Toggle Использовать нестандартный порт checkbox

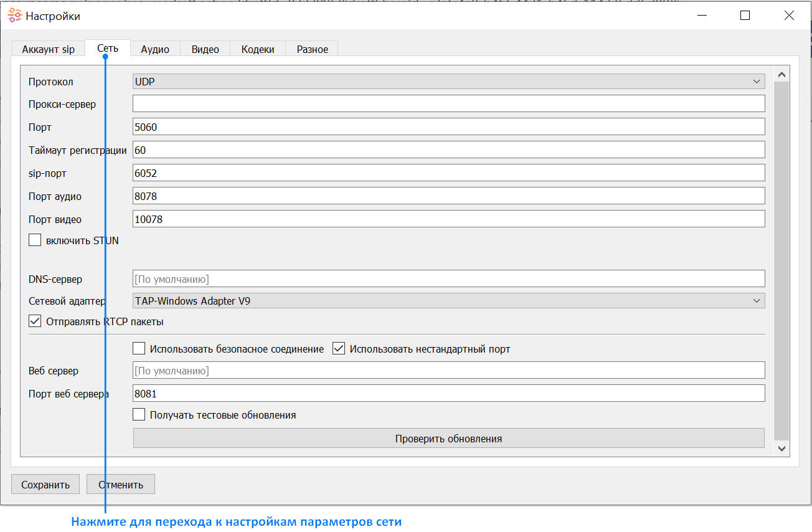(339, 349)
